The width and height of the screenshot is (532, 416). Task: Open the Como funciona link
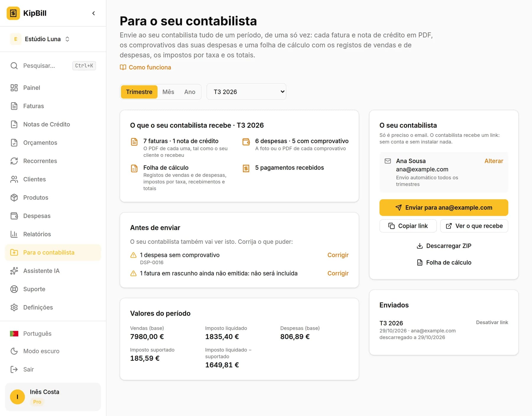(x=145, y=67)
